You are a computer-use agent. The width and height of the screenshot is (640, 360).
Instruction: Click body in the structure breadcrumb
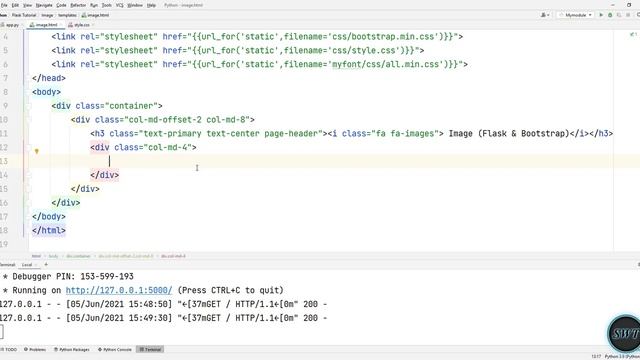click(53, 256)
